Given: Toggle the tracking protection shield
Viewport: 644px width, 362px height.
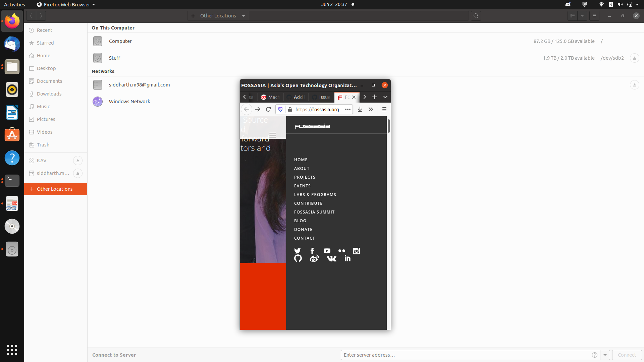Looking at the screenshot, I should [280, 109].
